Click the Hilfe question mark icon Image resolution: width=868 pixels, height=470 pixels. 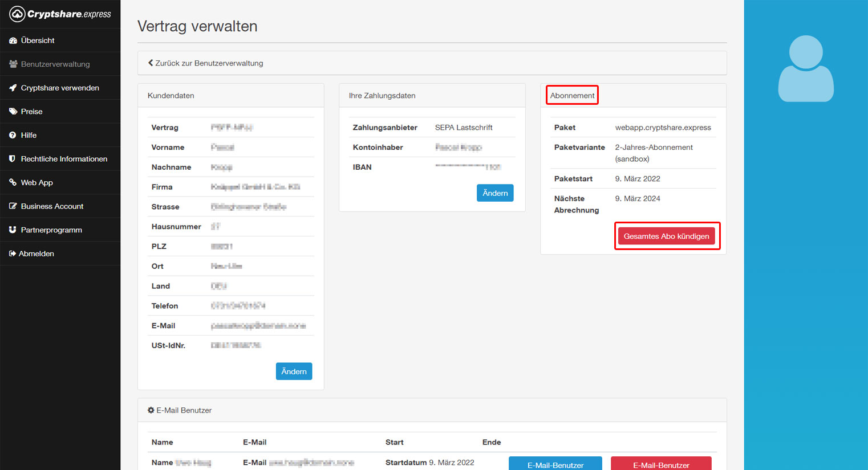point(13,136)
